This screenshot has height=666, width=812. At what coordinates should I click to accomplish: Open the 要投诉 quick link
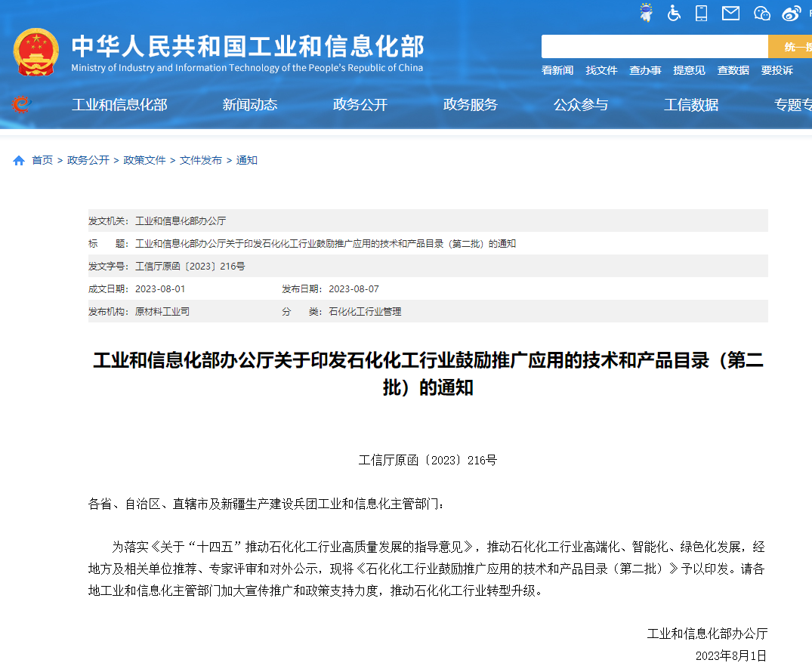(x=776, y=70)
